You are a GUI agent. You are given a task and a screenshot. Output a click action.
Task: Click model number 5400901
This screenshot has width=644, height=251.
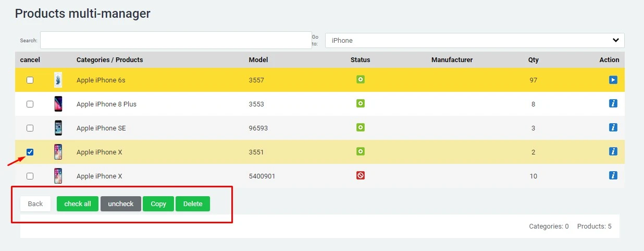[x=262, y=176]
